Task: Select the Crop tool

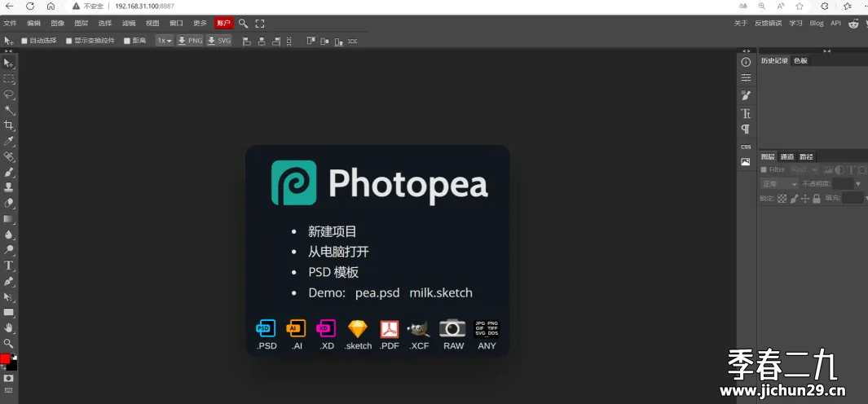Action: pos(9,125)
